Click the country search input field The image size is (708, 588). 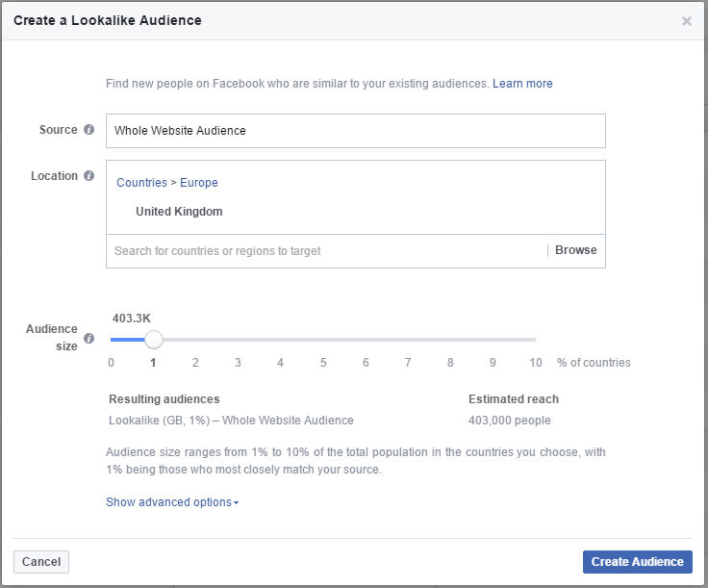(x=327, y=251)
